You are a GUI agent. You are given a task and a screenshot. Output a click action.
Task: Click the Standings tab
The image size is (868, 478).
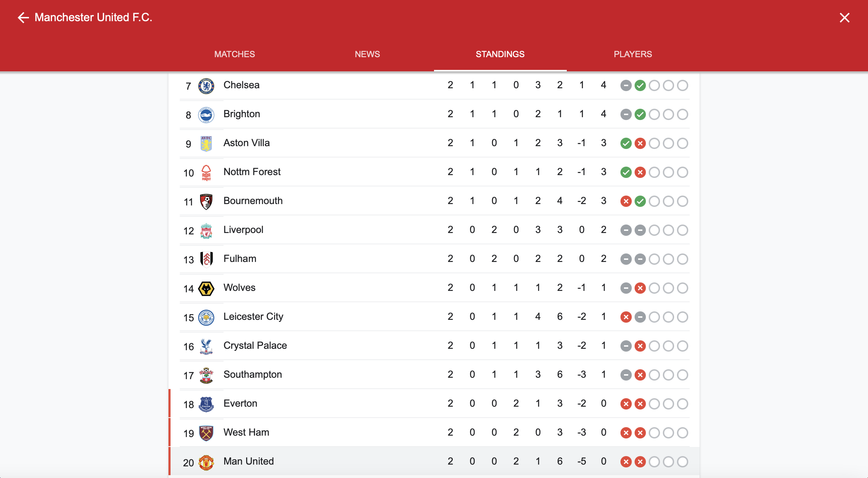tap(500, 54)
